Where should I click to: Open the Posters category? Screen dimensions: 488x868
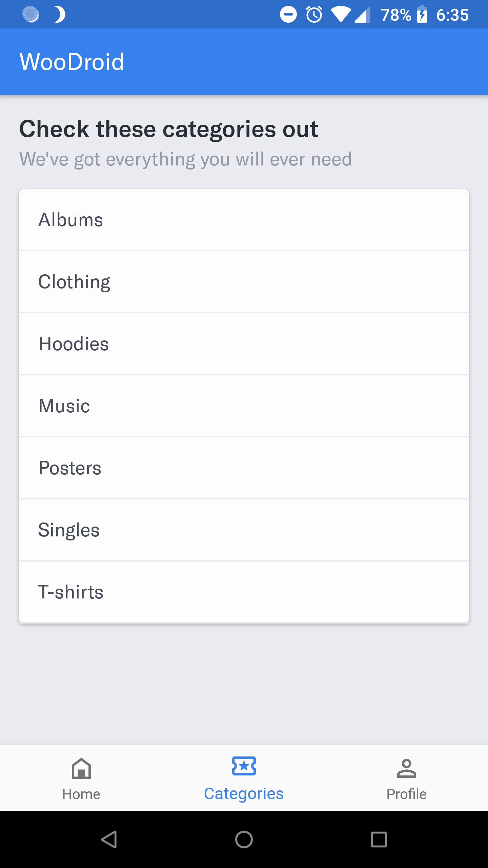coord(244,468)
